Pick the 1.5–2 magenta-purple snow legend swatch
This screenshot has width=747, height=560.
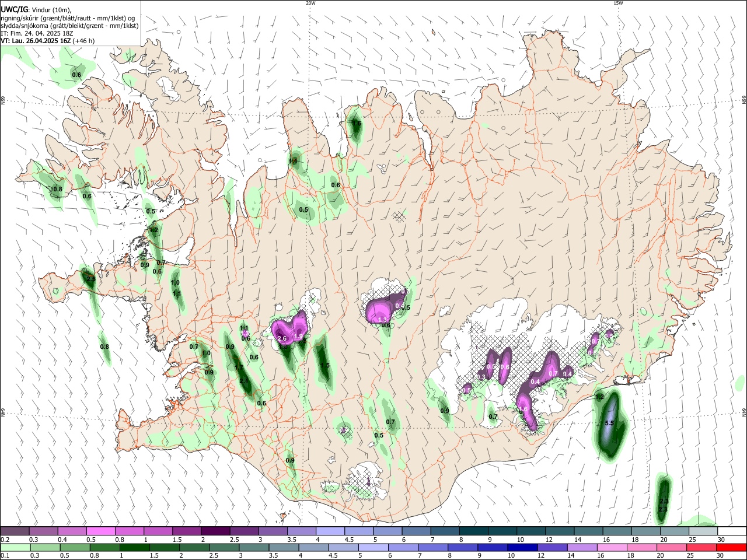tap(187, 531)
